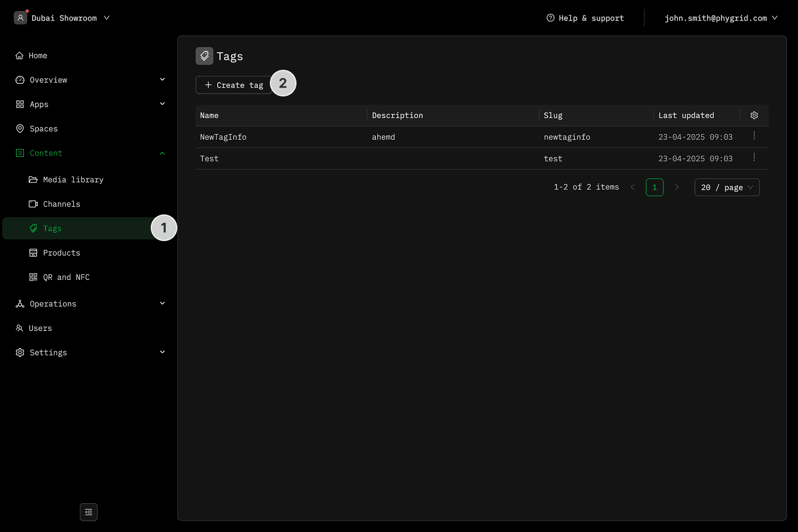The height and width of the screenshot is (532, 798).
Task: Open the john.smith@phygrid.com account menu
Action: (x=720, y=18)
